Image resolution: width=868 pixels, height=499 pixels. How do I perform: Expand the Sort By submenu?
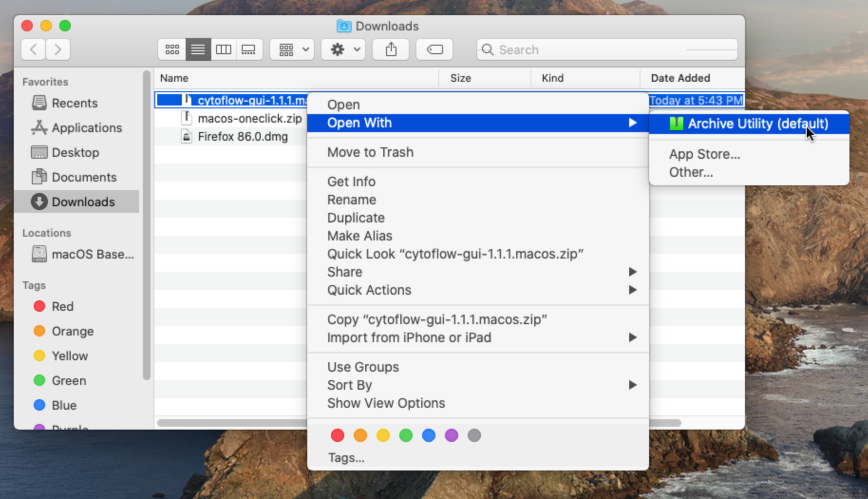coord(478,385)
